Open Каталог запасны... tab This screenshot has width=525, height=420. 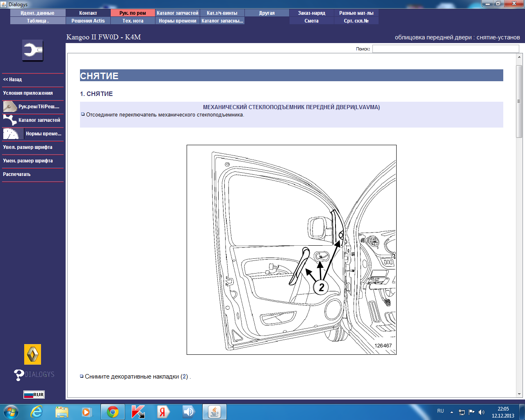pos(222,21)
